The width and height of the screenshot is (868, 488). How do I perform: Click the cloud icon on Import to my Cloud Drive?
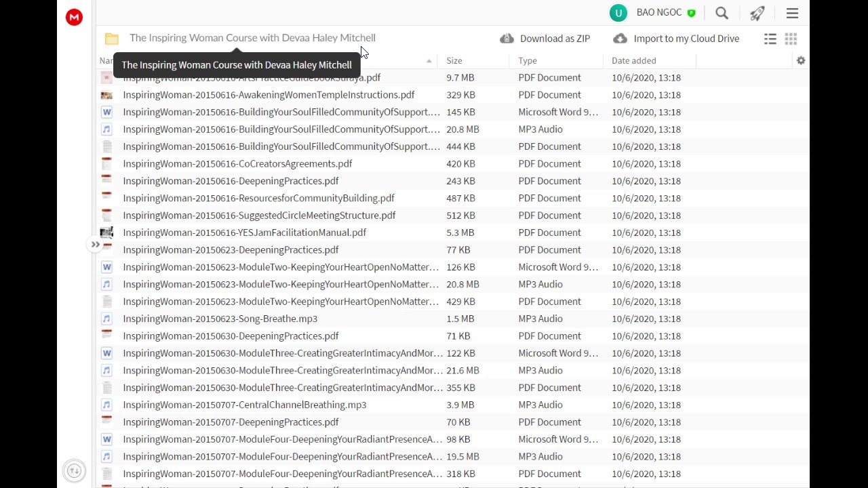(x=620, y=39)
